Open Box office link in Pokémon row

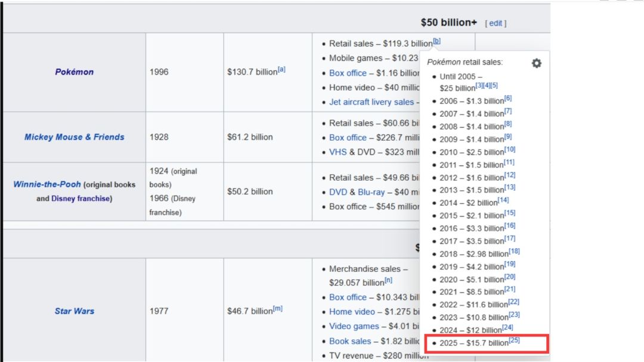(x=348, y=73)
